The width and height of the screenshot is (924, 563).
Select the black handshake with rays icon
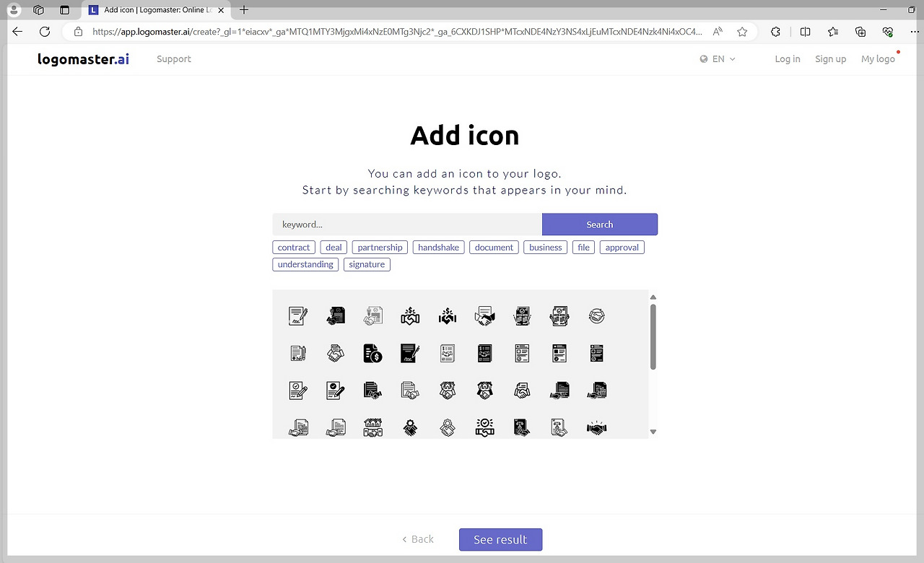(x=597, y=428)
